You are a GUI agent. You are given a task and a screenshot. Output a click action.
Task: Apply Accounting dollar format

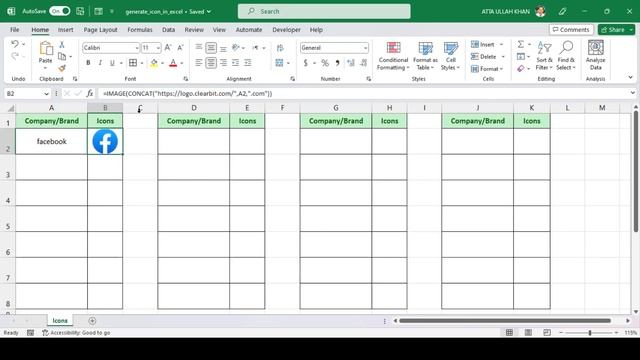click(305, 63)
